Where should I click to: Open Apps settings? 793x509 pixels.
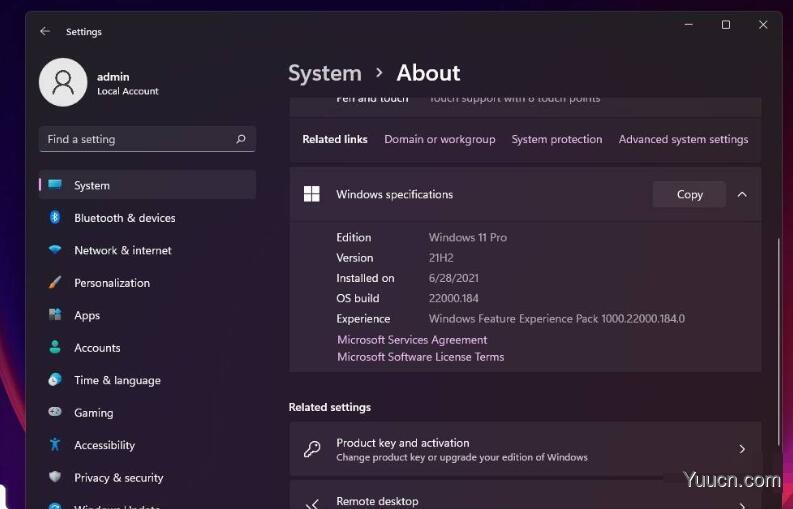[147, 315]
